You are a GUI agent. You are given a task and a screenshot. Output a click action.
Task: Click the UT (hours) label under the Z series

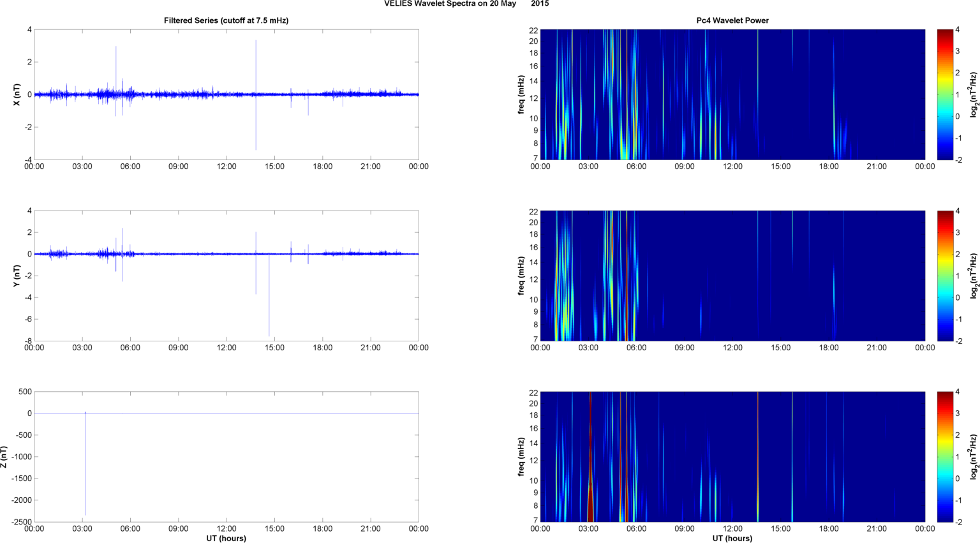click(226, 539)
